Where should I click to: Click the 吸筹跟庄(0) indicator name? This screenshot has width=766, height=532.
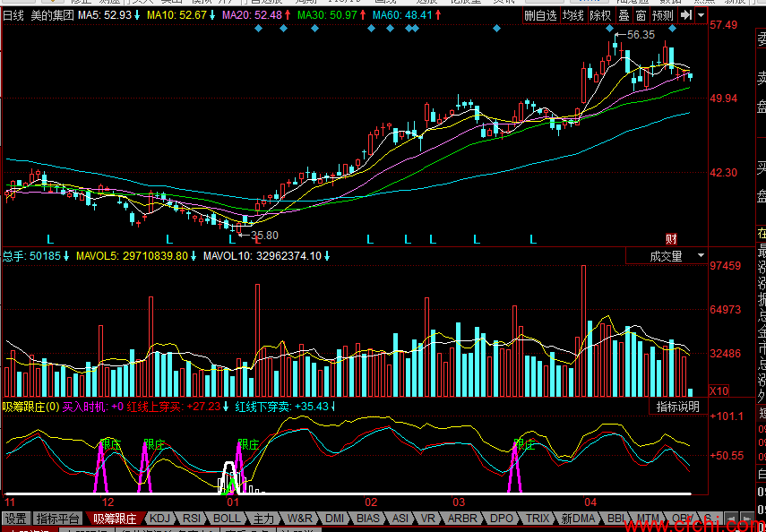pyautogui.click(x=30, y=406)
